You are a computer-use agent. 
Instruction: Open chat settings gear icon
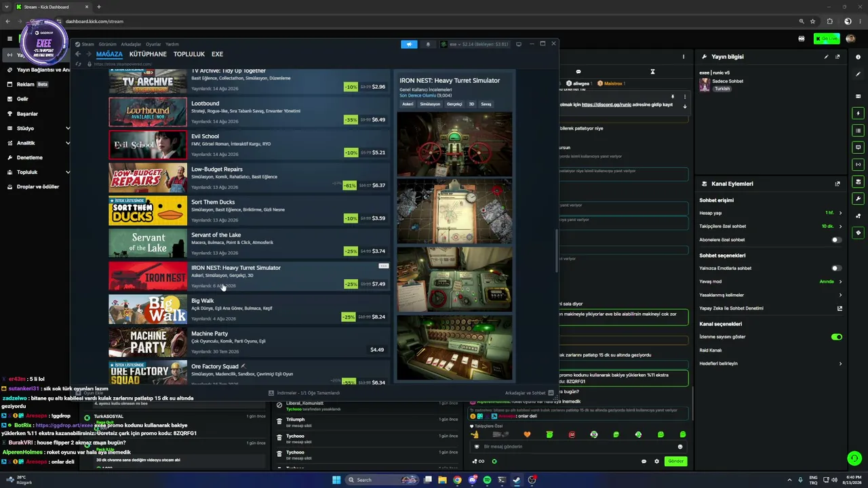click(656, 462)
